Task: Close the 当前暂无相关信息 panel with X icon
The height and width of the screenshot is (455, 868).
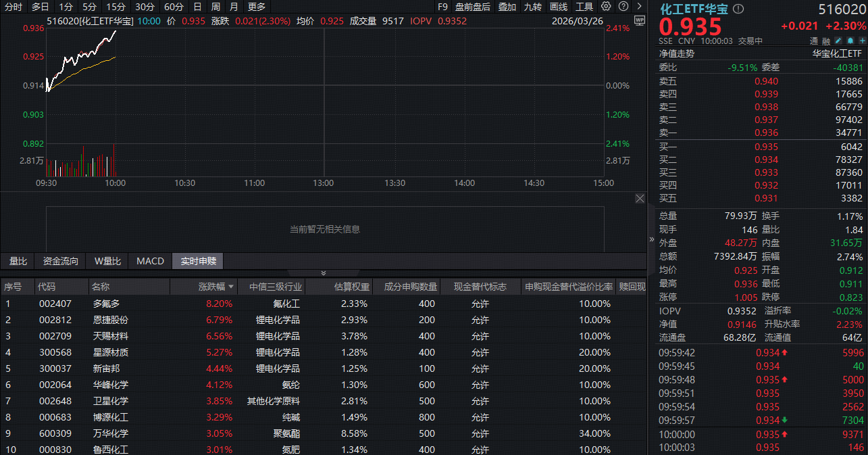Action: click(640, 198)
